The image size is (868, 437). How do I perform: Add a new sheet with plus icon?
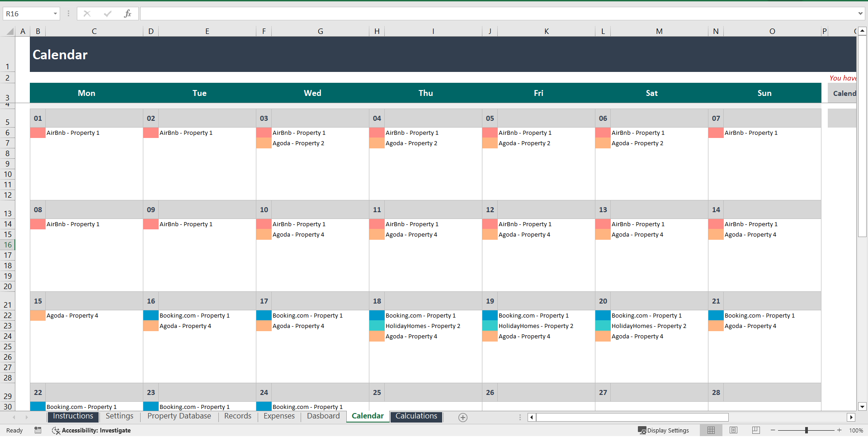point(462,417)
